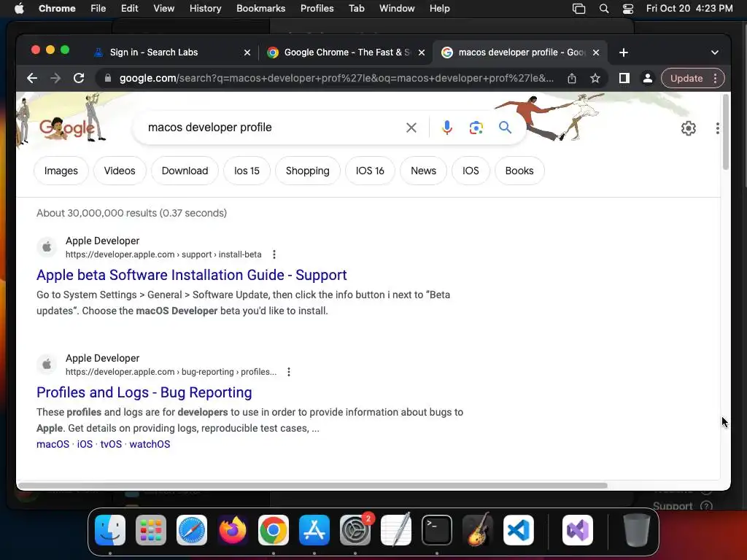Open App Store from the Dock
747x560 pixels.
click(x=314, y=530)
